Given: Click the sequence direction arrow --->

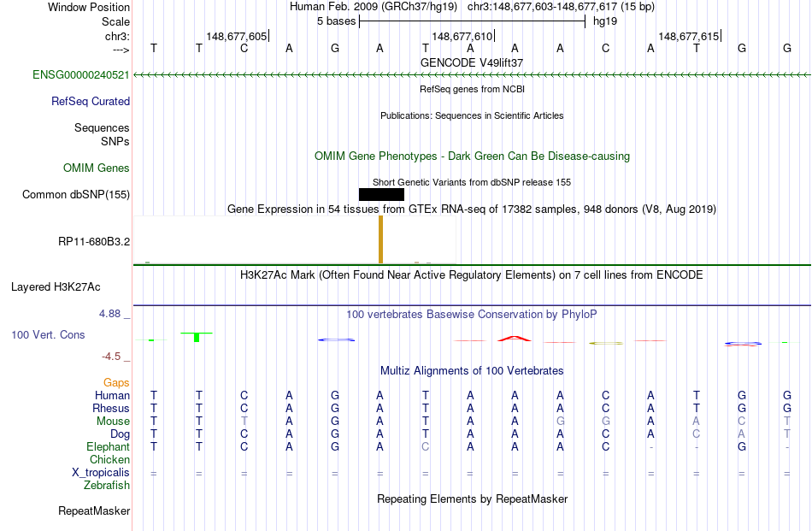Looking at the screenshot, I should tap(121, 50).
